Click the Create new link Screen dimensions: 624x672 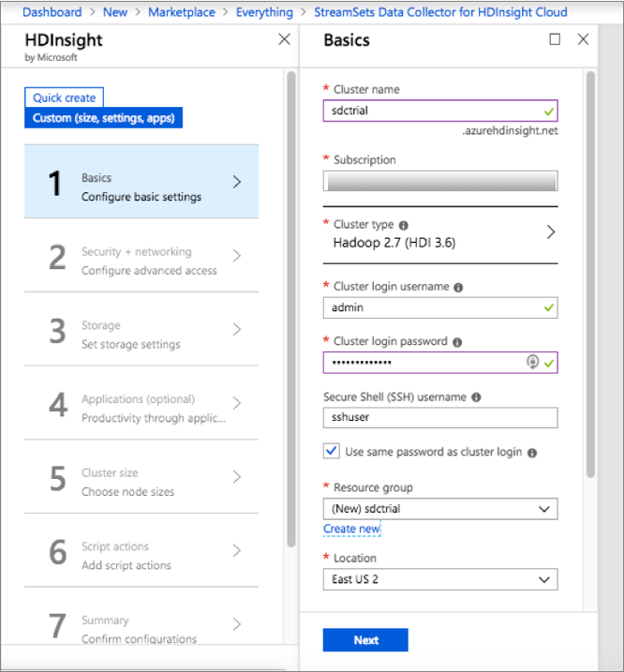click(x=351, y=530)
